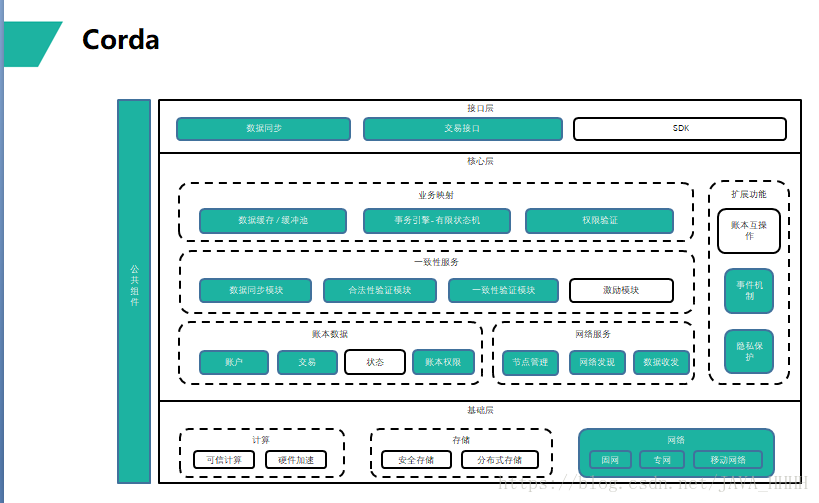Click the 硬件加速 box
Viewport: 819px width, 503px height.
[x=296, y=460]
